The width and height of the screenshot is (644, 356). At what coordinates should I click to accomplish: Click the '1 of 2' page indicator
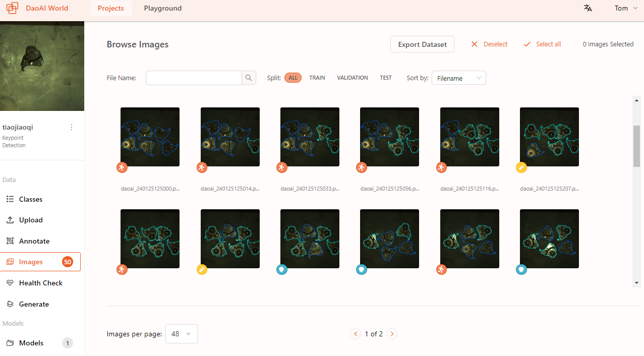coord(374,334)
